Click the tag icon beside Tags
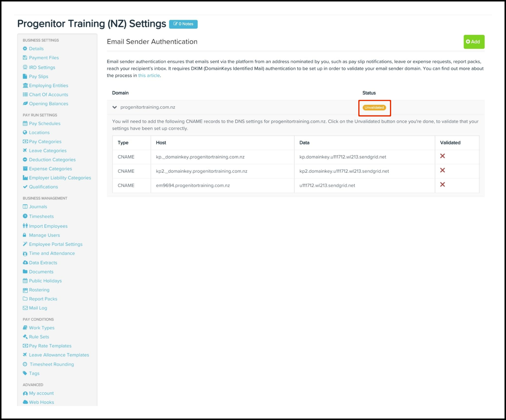This screenshot has width=506, height=420. click(25, 373)
